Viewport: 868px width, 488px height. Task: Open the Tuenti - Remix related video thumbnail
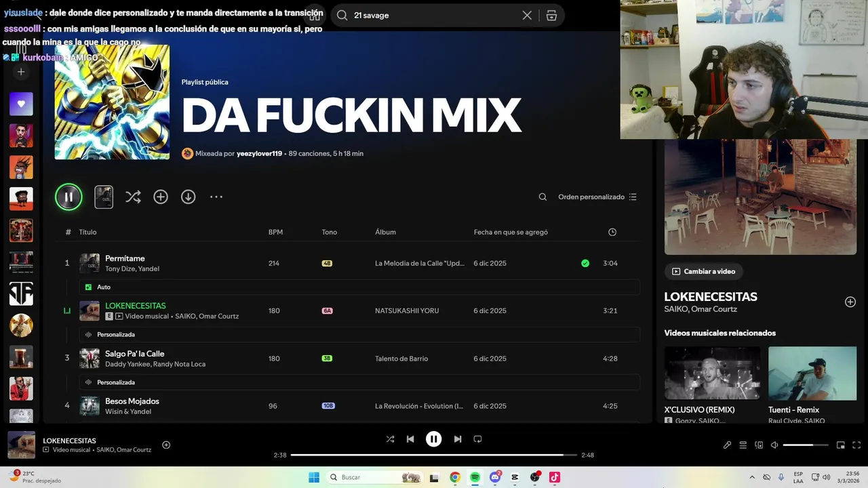(812, 373)
